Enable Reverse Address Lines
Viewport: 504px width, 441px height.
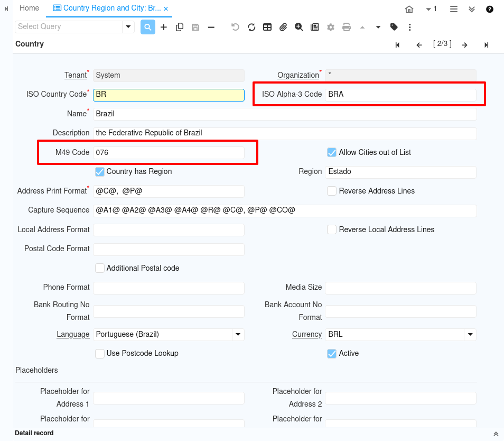tap(332, 191)
